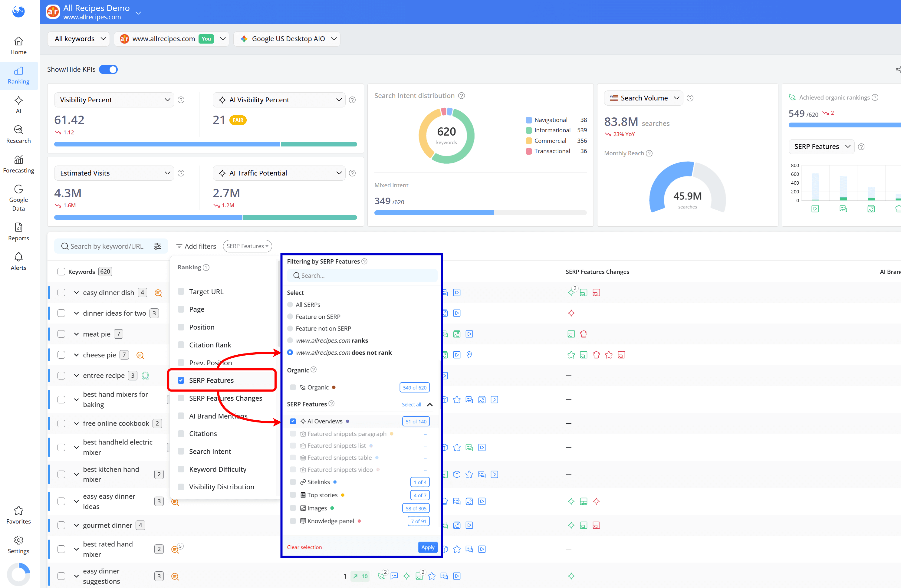Open the Research section in the sidebar
The width and height of the screenshot is (901, 588).
click(18, 134)
